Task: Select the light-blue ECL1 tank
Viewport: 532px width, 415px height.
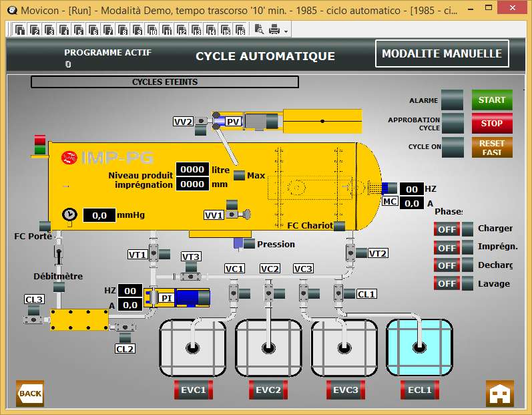Action: click(419, 348)
